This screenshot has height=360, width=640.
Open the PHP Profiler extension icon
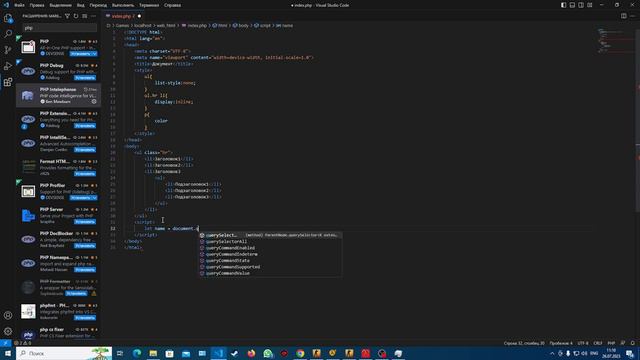pos(28,191)
